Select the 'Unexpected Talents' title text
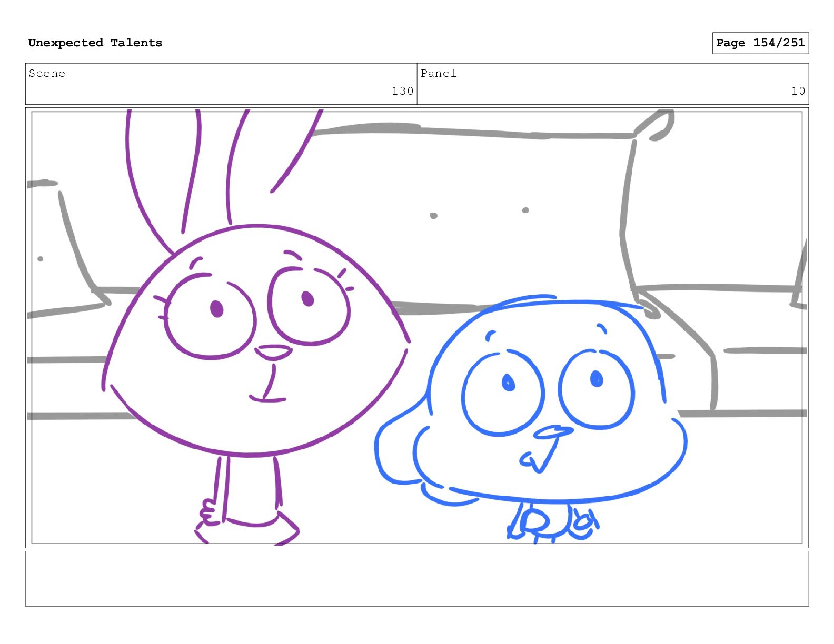The height and width of the screenshot is (644, 834). pos(95,43)
